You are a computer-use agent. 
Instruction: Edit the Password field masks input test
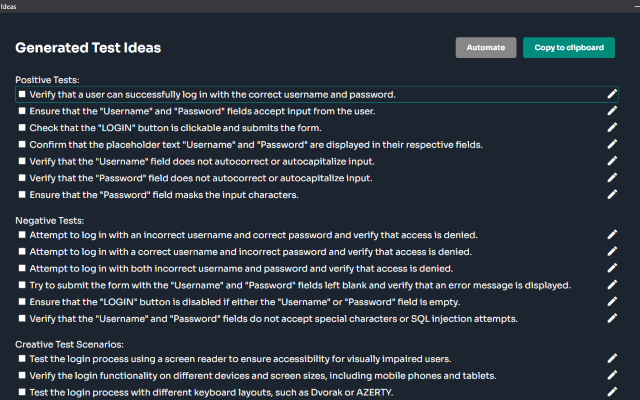point(613,195)
